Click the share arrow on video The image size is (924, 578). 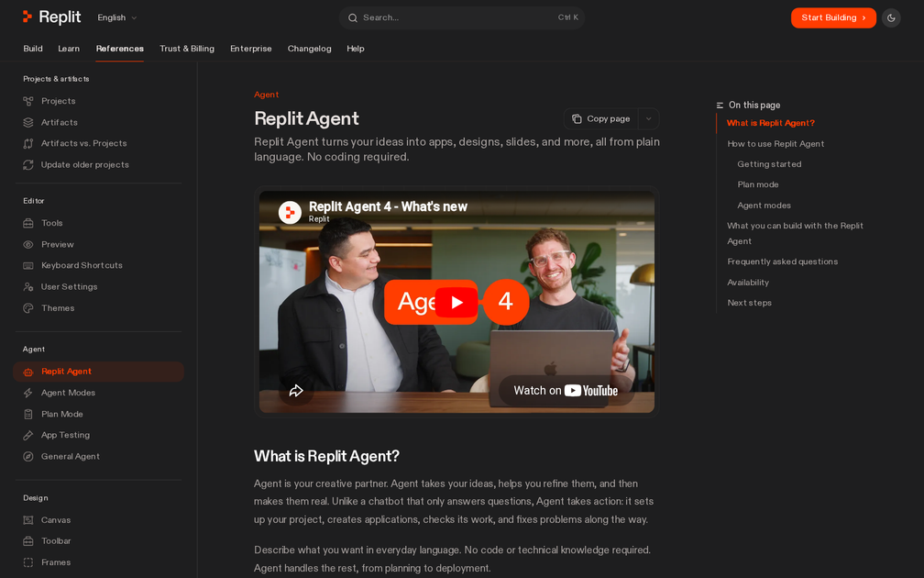(296, 391)
